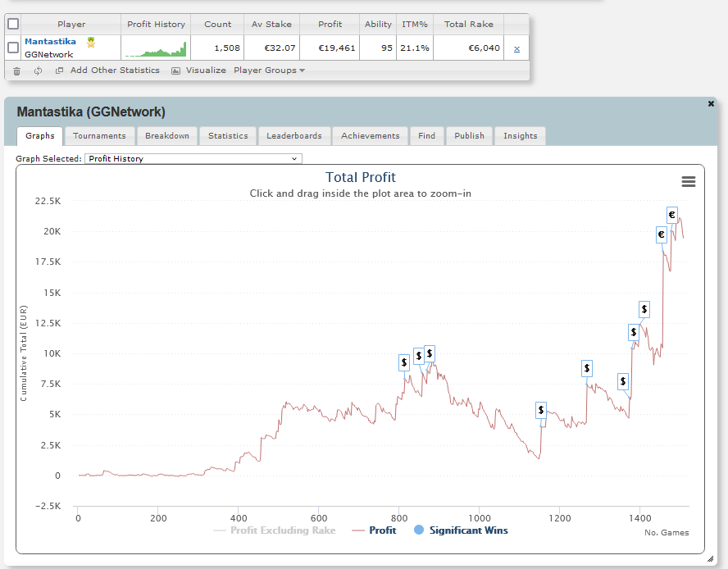Tick the header select-all checkbox
The height and width of the screenshot is (569, 728).
click(x=13, y=24)
